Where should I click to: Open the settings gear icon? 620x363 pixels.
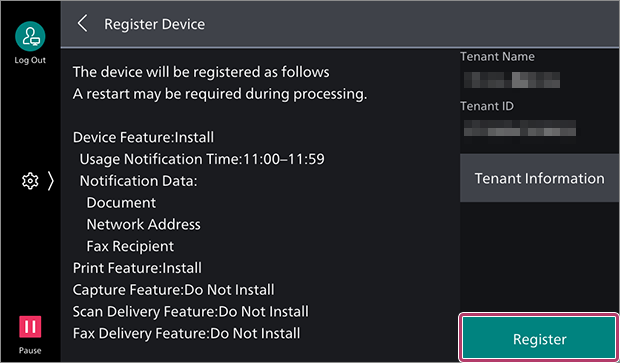coord(30,181)
